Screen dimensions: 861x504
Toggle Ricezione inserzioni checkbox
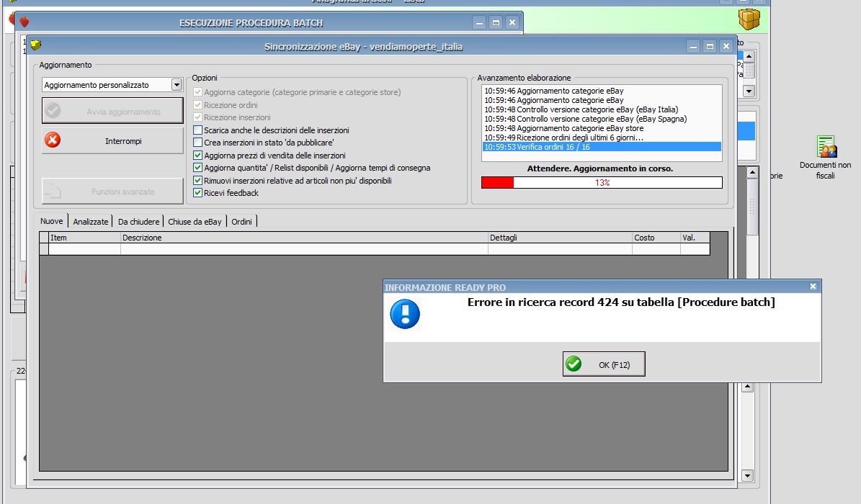(x=197, y=117)
